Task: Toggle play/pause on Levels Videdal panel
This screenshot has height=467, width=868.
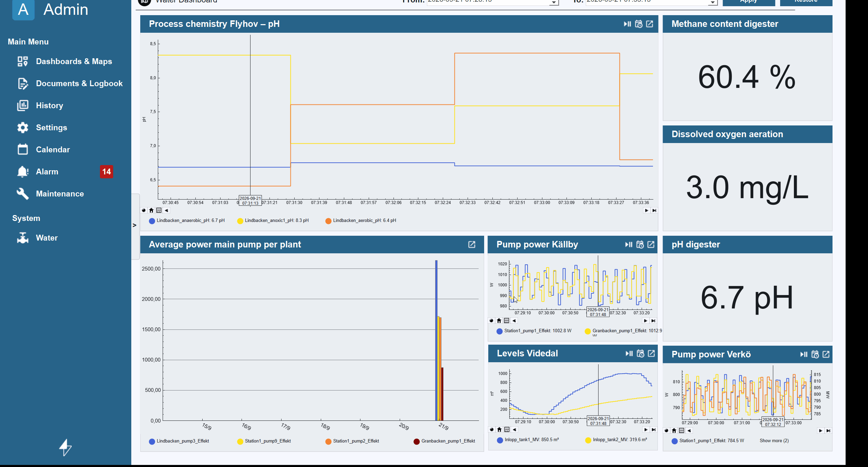Action: (x=629, y=354)
